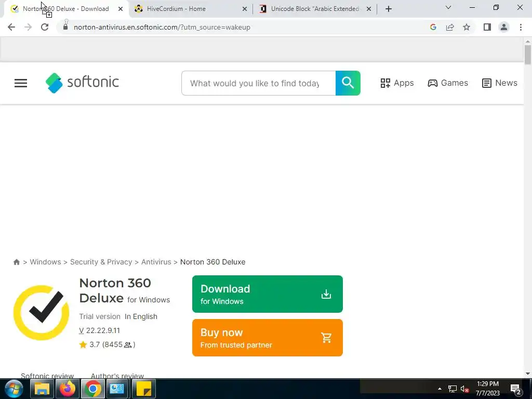
Task: Open Chrome three-dot menu
Action: (x=521, y=27)
